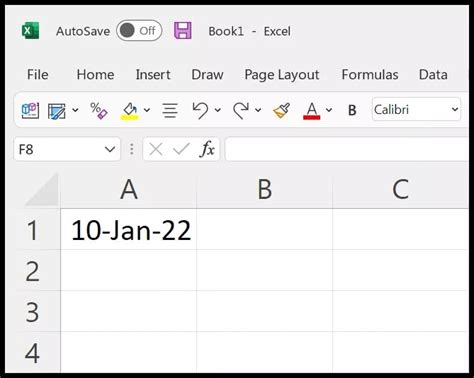Image resolution: width=474 pixels, height=378 pixels.
Task: Click the Insert Function fx icon
Action: point(207,149)
